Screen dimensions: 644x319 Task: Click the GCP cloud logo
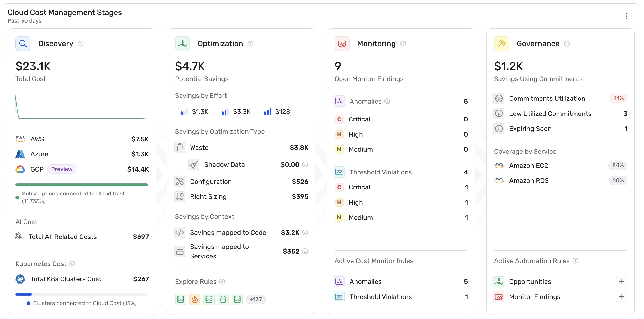20,169
